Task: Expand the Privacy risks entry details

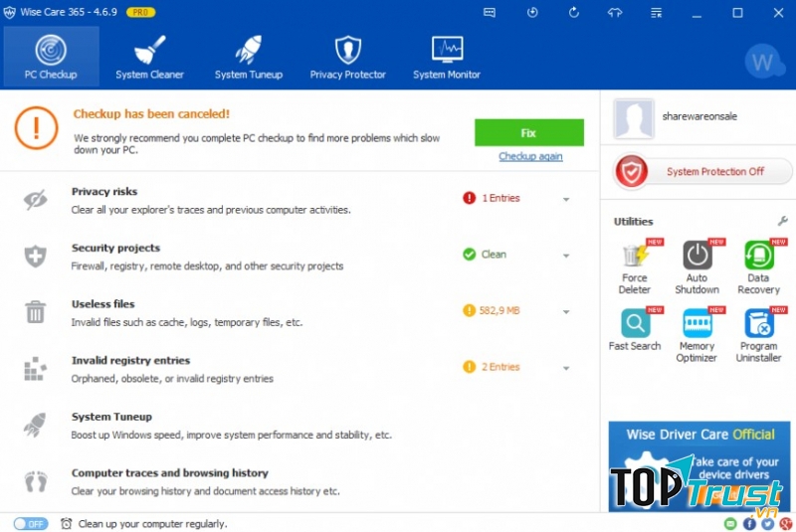Action: pyautogui.click(x=566, y=199)
